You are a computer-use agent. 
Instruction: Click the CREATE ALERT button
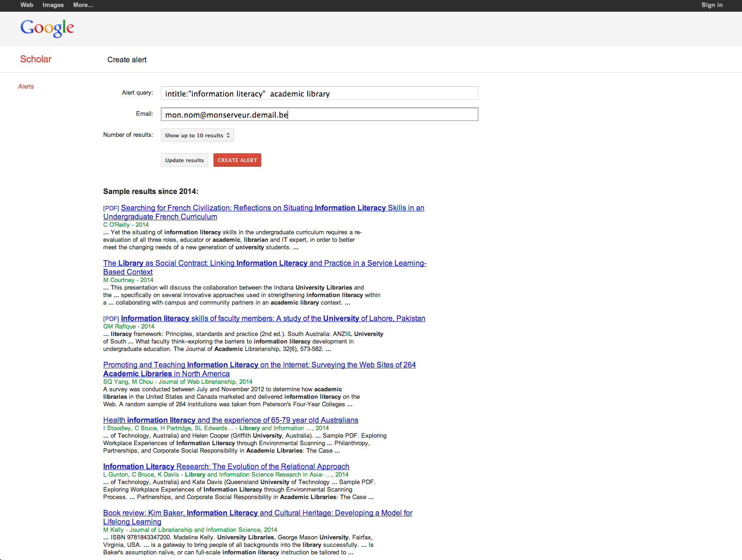pos(237,160)
